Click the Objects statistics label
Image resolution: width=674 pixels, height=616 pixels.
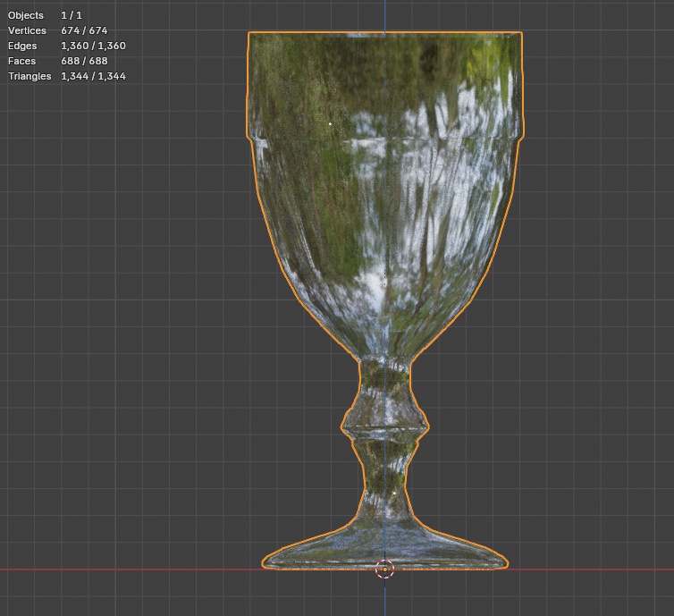coord(26,15)
